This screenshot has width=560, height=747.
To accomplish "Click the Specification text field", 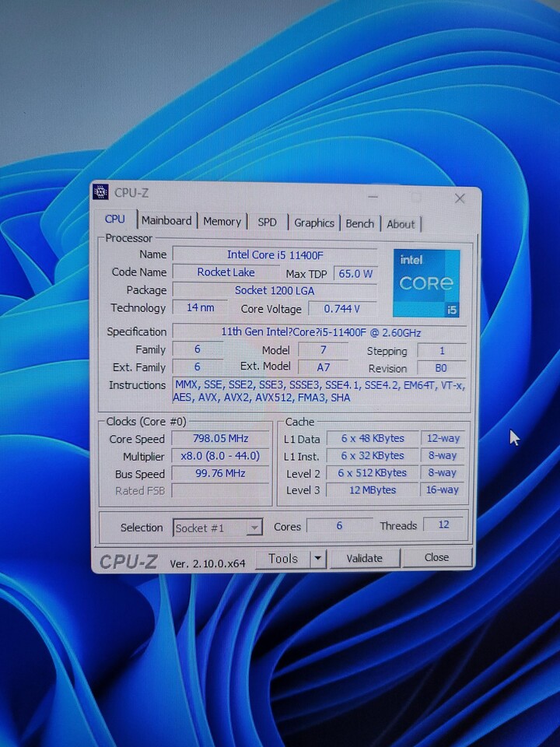I will (320, 331).
